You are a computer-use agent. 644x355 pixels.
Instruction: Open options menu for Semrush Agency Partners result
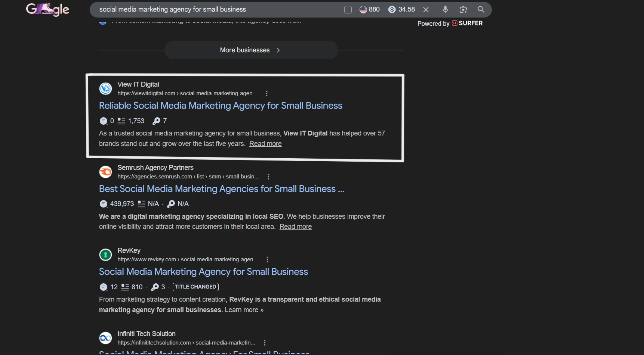(268, 177)
